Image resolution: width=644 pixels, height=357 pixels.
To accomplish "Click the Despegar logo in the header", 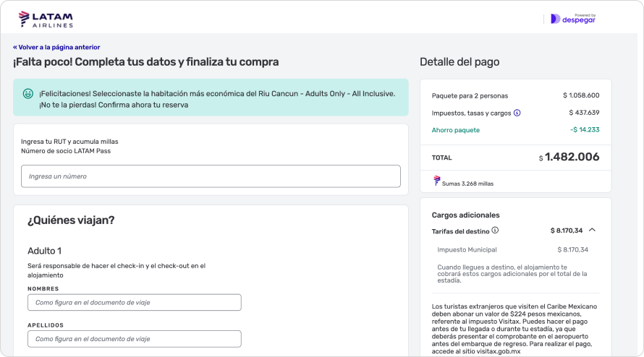I will coord(572,19).
